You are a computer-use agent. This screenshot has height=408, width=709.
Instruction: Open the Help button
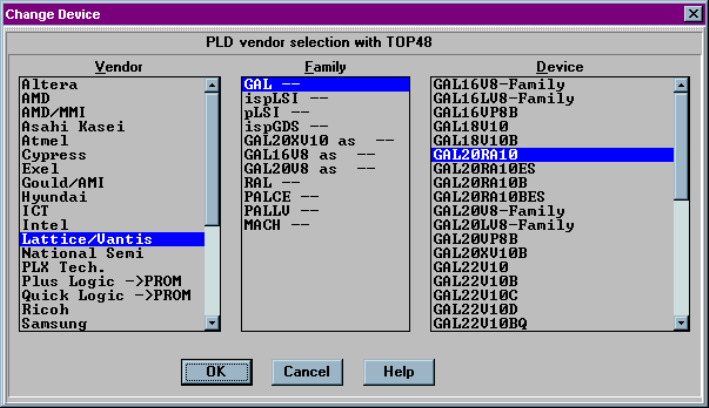(399, 372)
